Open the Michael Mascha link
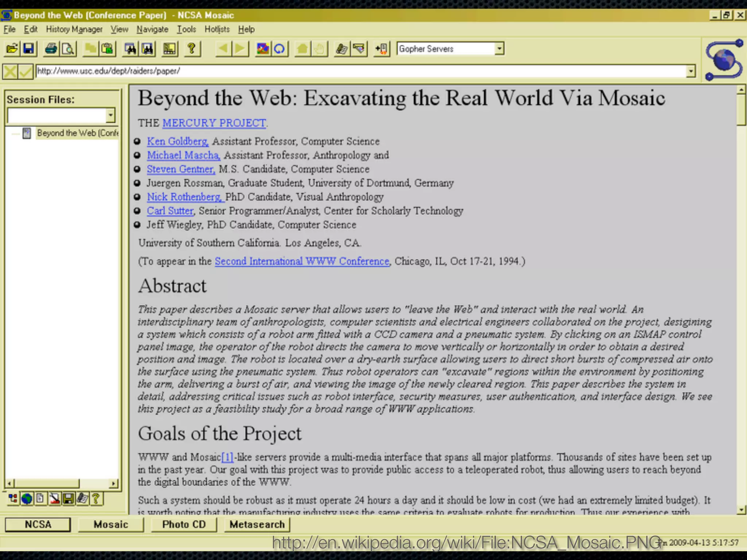The height and width of the screenshot is (560, 747). (183, 155)
